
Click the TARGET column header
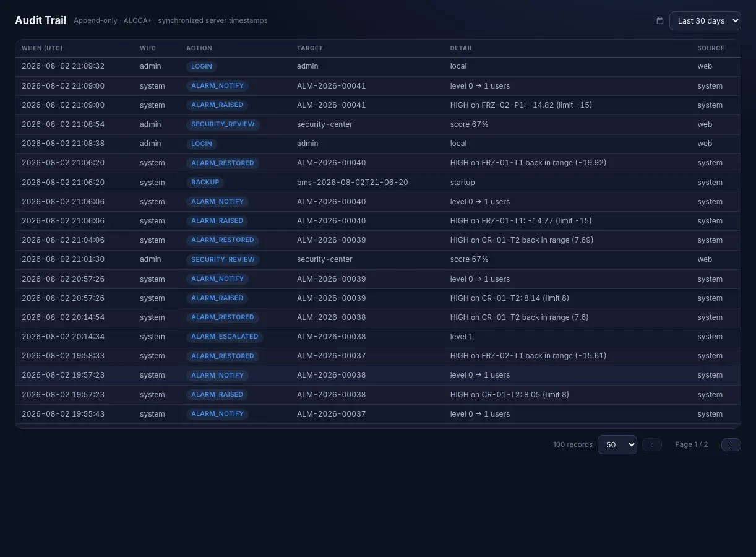click(310, 48)
